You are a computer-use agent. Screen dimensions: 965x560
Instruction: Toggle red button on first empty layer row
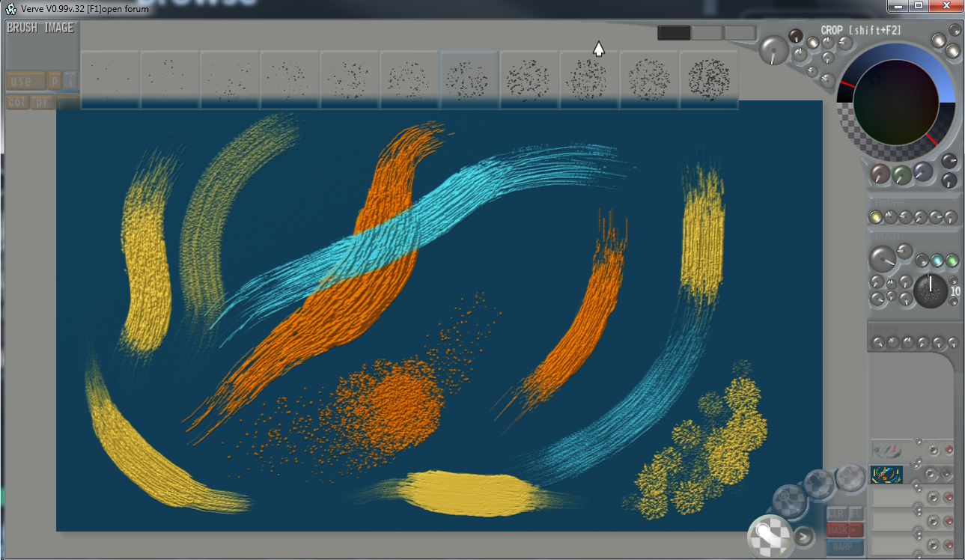(x=949, y=498)
